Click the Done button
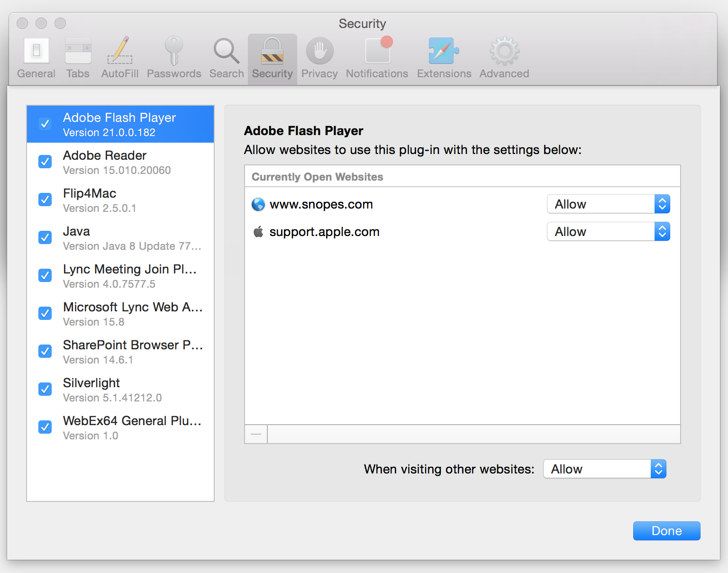 coord(667,531)
